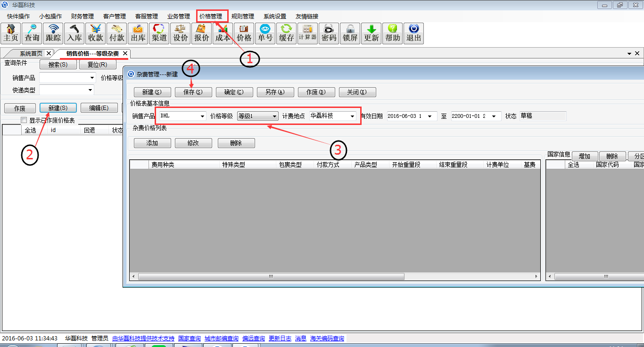
Task: Click the 添加 button in 杂费价格列表
Action: [152, 143]
